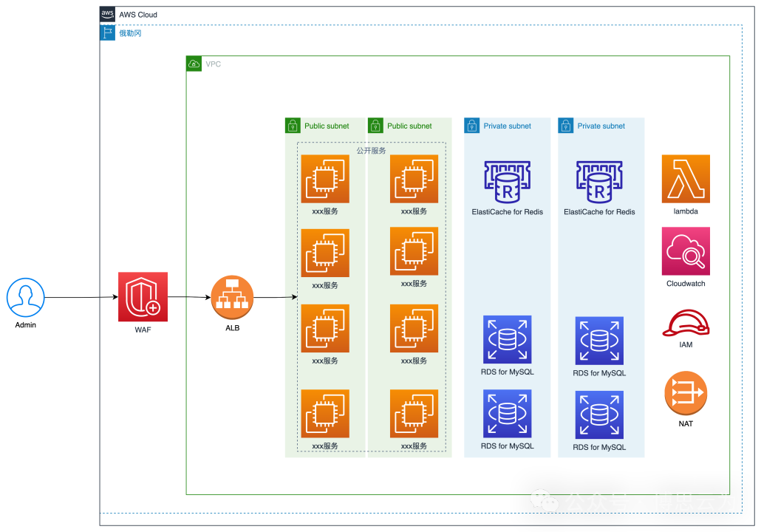Click the rightmost Public subnet lock icon
Viewport: 761px width, 532px height.
tap(375, 126)
